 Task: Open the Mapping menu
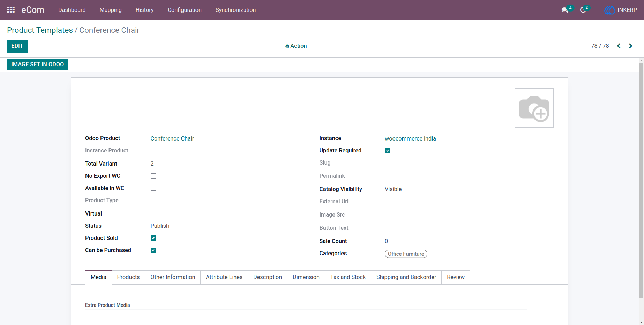(111, 10)
